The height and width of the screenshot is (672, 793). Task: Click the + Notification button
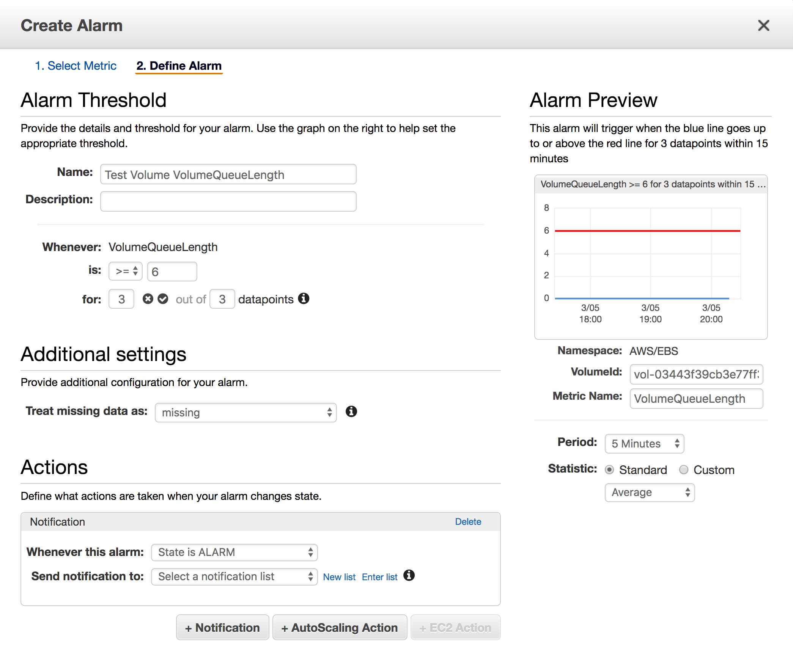coord(223,627)
